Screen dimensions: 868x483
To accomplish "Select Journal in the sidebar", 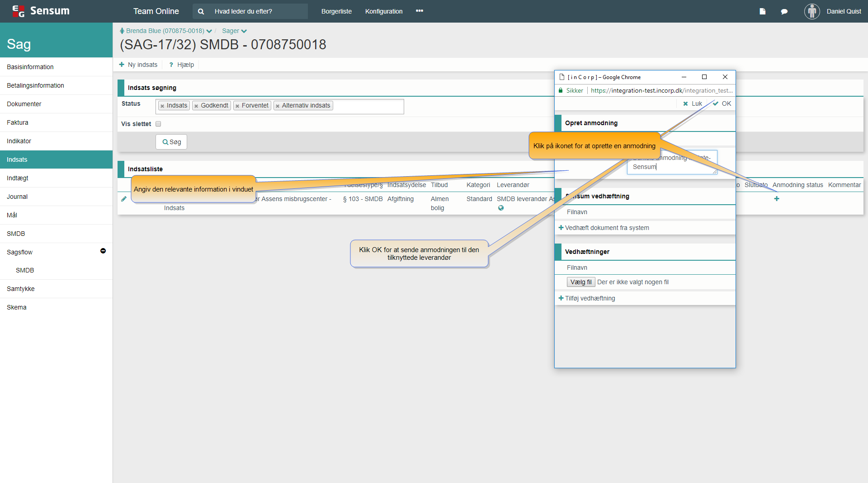I will pyautogui.click(x=17, y=197).
